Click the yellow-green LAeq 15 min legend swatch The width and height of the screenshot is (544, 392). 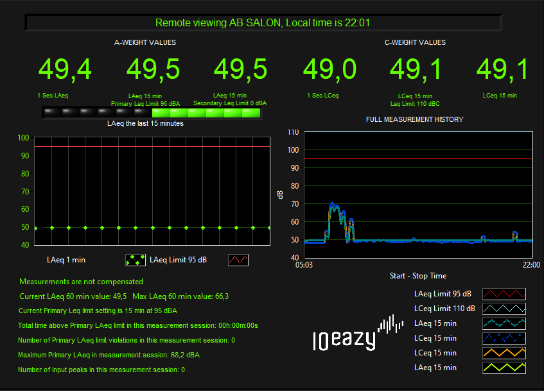[x=504, y=368]
